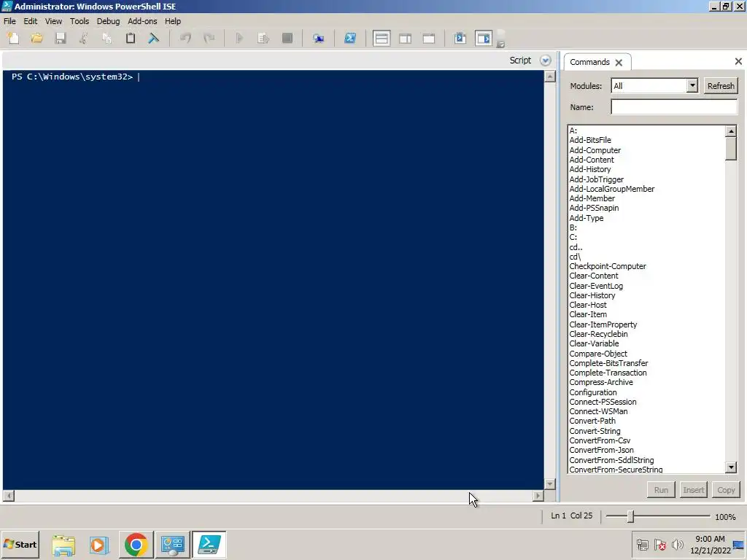Open the Edit menu

[31, 21]
